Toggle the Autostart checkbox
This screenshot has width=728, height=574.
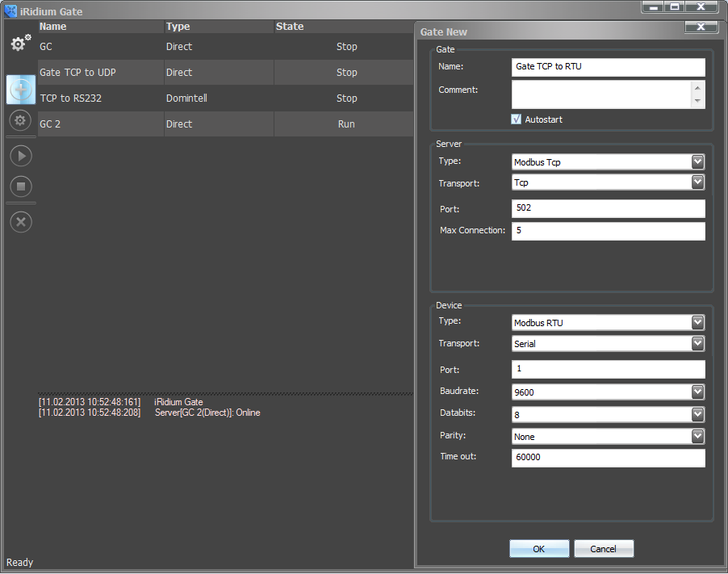[x=517, y=119]
